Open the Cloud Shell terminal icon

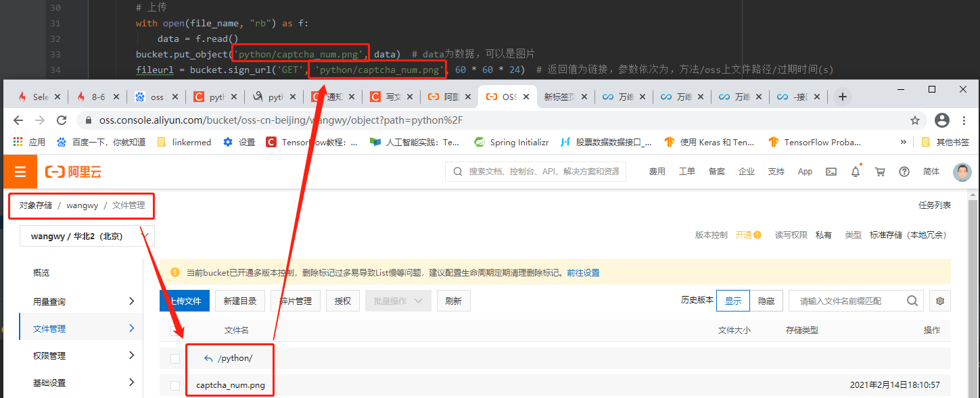pyautogui.click(x=831, y=172)
